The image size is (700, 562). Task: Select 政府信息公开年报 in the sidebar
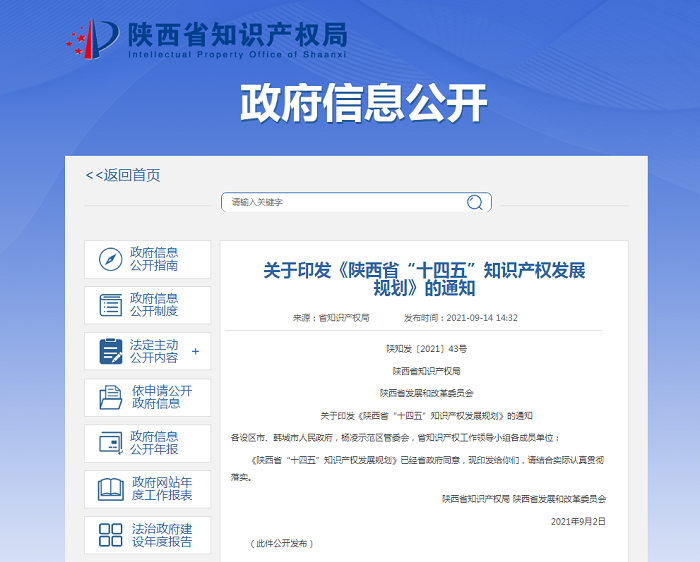click(x=154, y=443)
